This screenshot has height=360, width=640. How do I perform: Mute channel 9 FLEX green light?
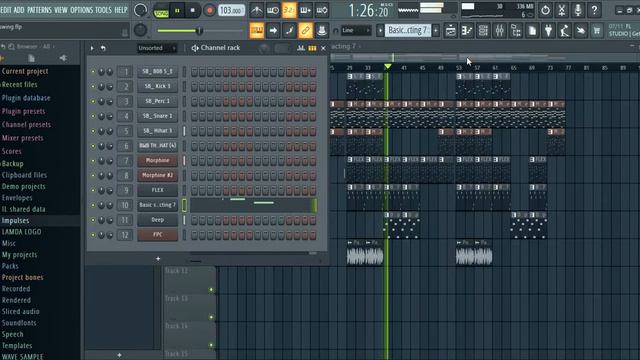[x=93, y=190]
